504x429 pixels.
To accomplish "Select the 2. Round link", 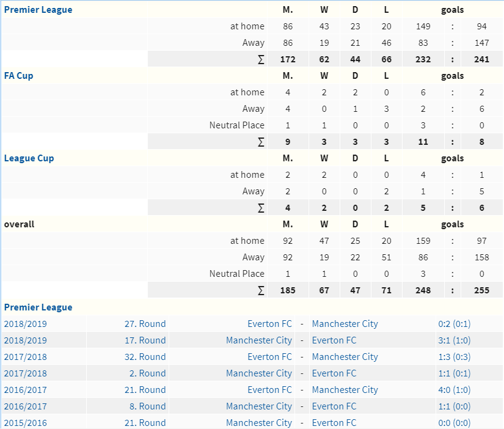I will (148, 373).
